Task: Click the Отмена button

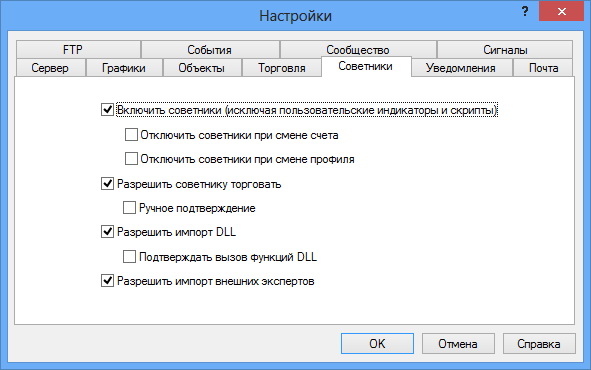Action: pos(458,343)
